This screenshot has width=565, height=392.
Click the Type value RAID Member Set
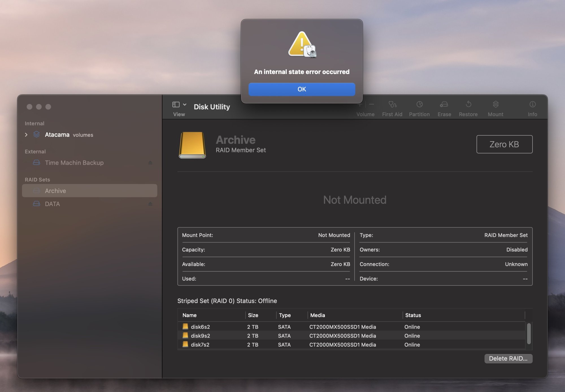506,235
